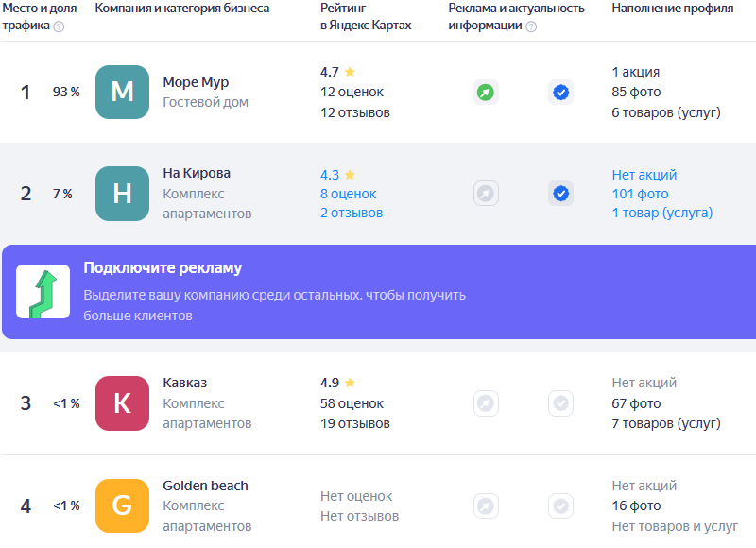Screen dimensions: 756x548
Task: Click 'Рейтинг в Яндекс Картах' column header
Action: tap(366, 17)
